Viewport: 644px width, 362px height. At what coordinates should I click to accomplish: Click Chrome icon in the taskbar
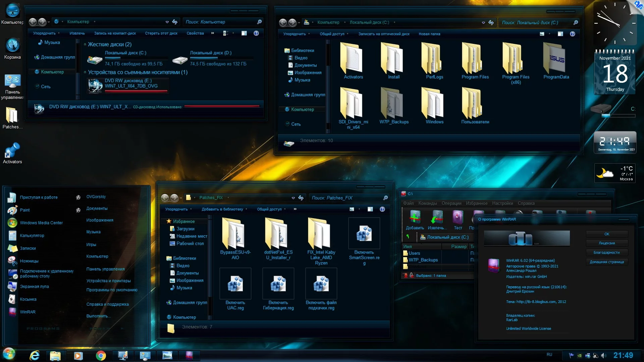click(101, 355)
